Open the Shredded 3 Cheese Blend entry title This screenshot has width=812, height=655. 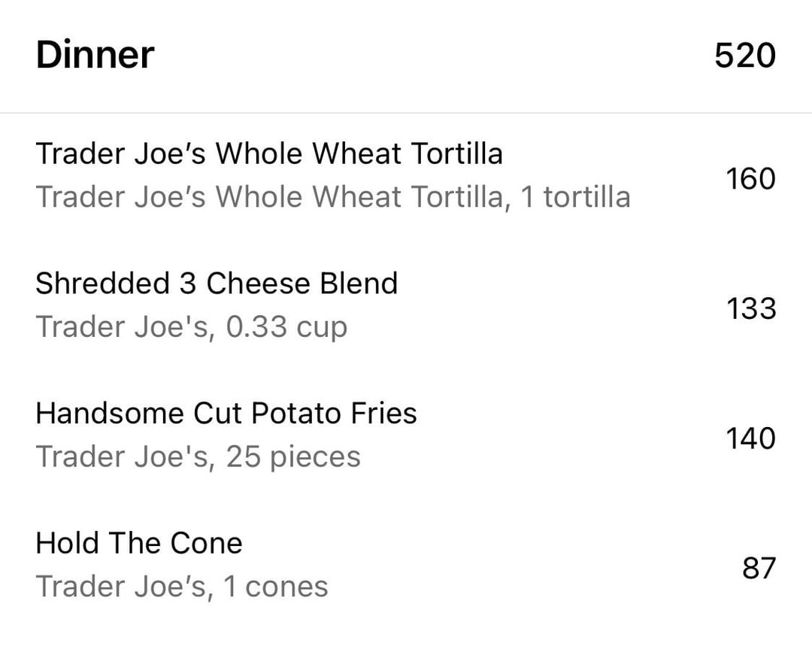(217, 284)
